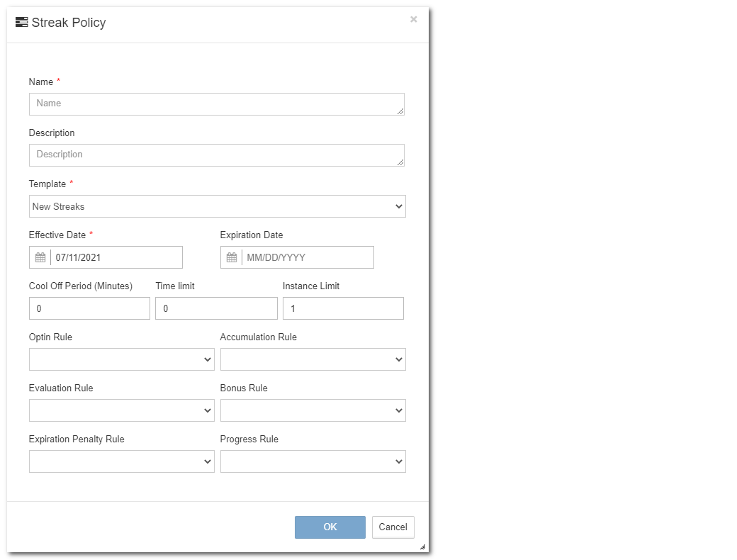Expand the Optin Rule dropdown
The width and height of the screenshot is (737, 560).
pyautogui.click(x=121, y=359)
